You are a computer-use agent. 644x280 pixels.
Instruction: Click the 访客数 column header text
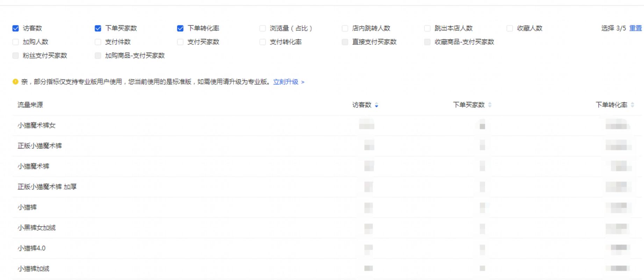pos(362,105)
